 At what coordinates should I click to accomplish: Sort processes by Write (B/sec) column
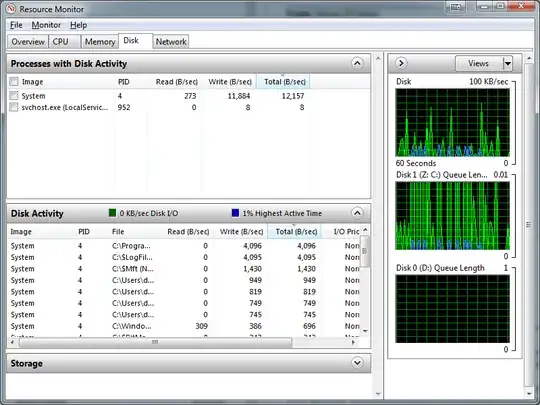[230, 82]
